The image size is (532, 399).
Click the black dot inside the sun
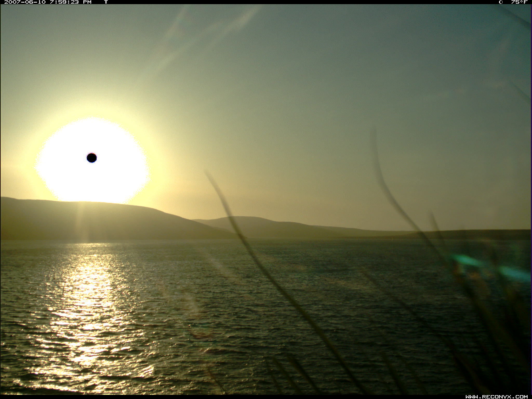click(x=92, y=158)
